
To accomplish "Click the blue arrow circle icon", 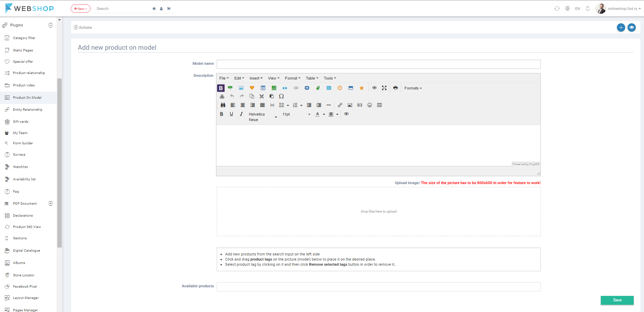I will click(307, 88).
